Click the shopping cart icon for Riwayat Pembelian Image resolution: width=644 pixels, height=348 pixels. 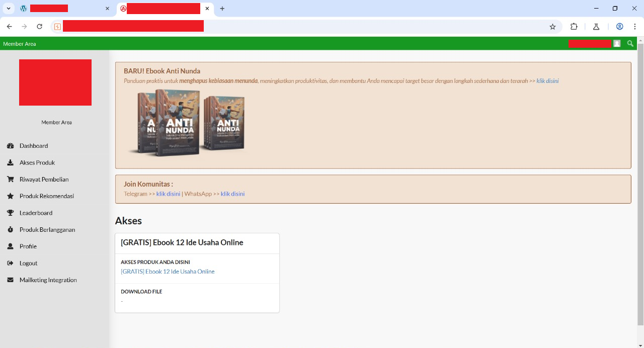pyautogui.click(x=10, y=179)
